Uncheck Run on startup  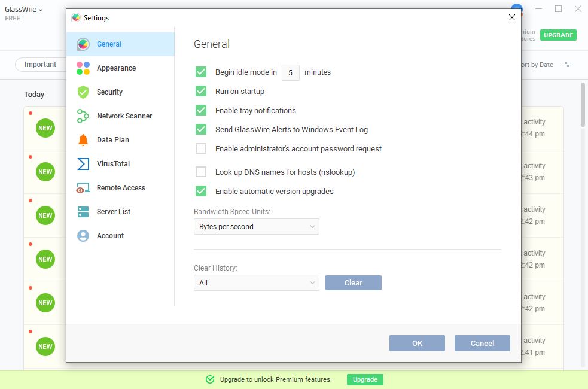pos(201,91)
